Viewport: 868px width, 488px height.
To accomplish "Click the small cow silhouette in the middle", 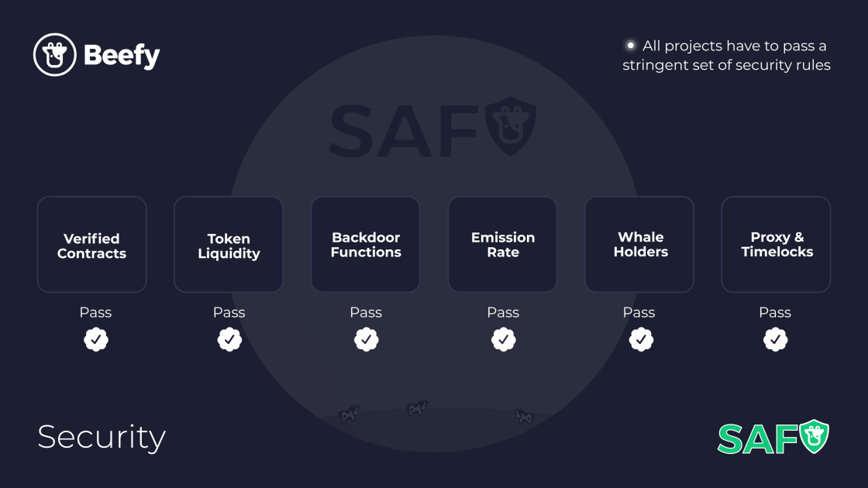I will pos(418,408).
